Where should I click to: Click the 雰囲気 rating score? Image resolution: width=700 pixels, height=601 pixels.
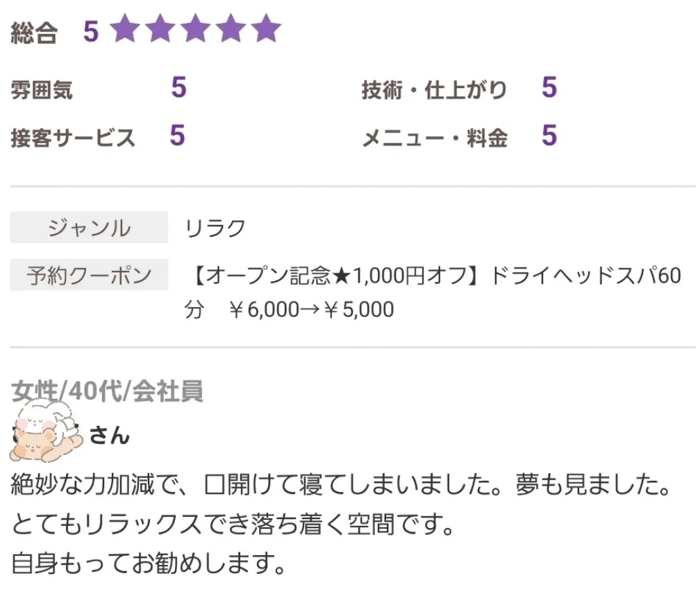click(178, 87)
